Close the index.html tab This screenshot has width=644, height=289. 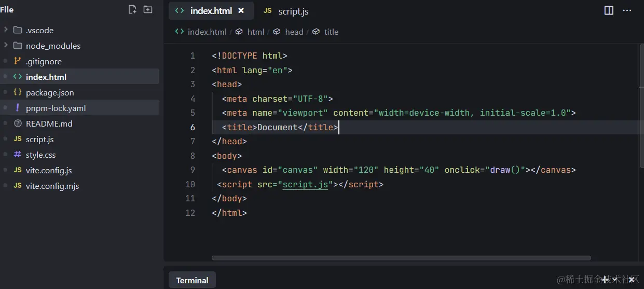(x=241, y=10)
